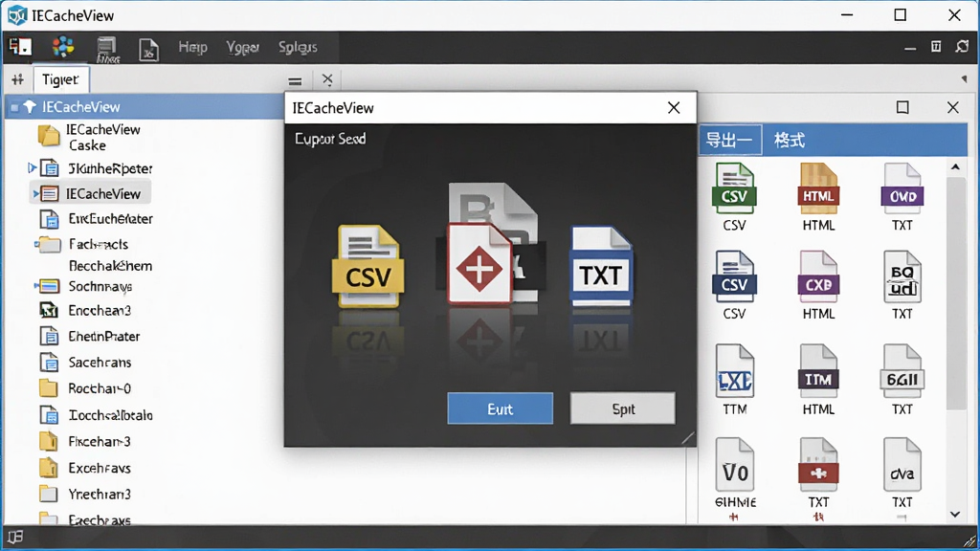This screenshot has height=551, width=980.
Task: Click the scroll-down arrow in the format panel
Action: click(x=955, y=514)
